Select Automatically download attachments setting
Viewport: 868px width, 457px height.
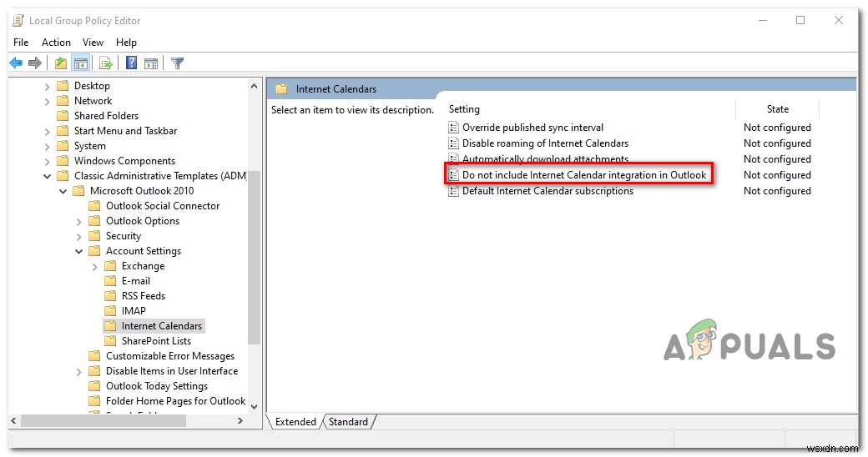(545, 158)
